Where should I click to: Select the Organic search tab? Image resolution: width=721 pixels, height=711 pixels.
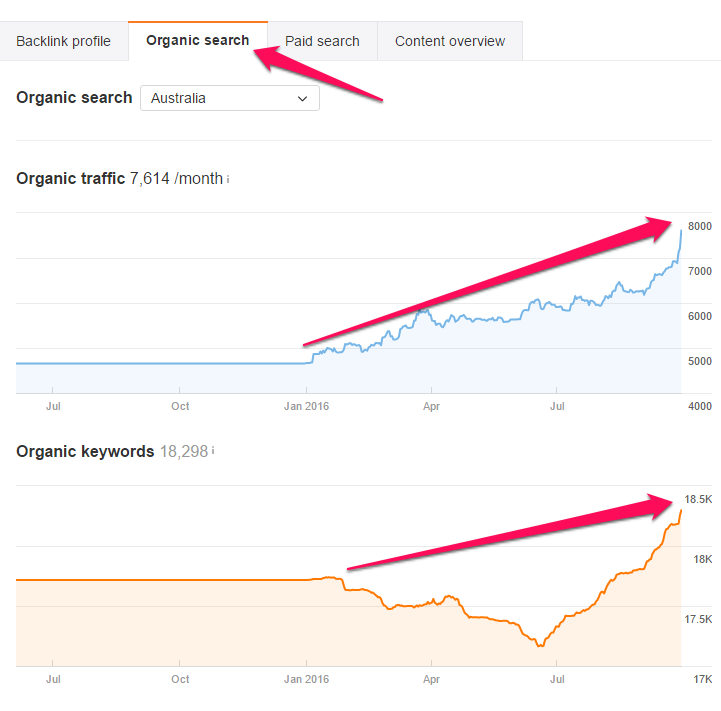(197, 41)
